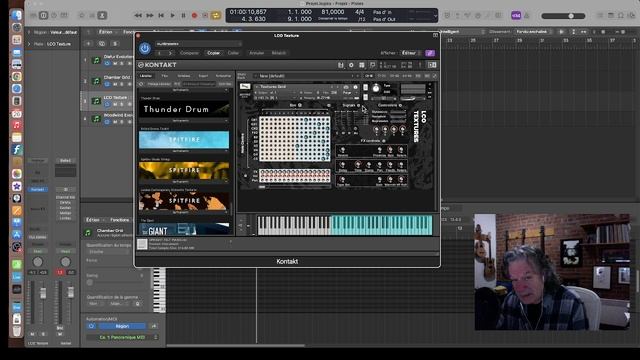Click Kontakt minimized view icon
640x360 pixels.
point(372,65)
